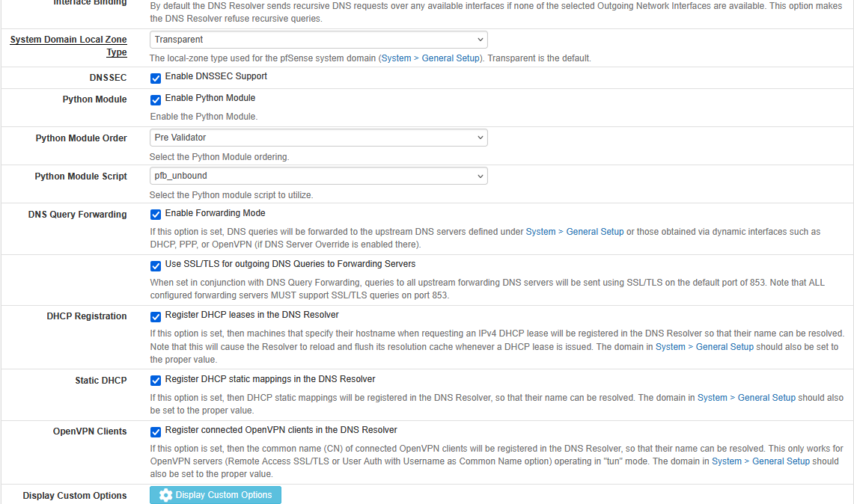This screenshot has width=854, height=504.
Task: Toggle SSL/TLS for outgoing DNS queries
Action: 156,265
